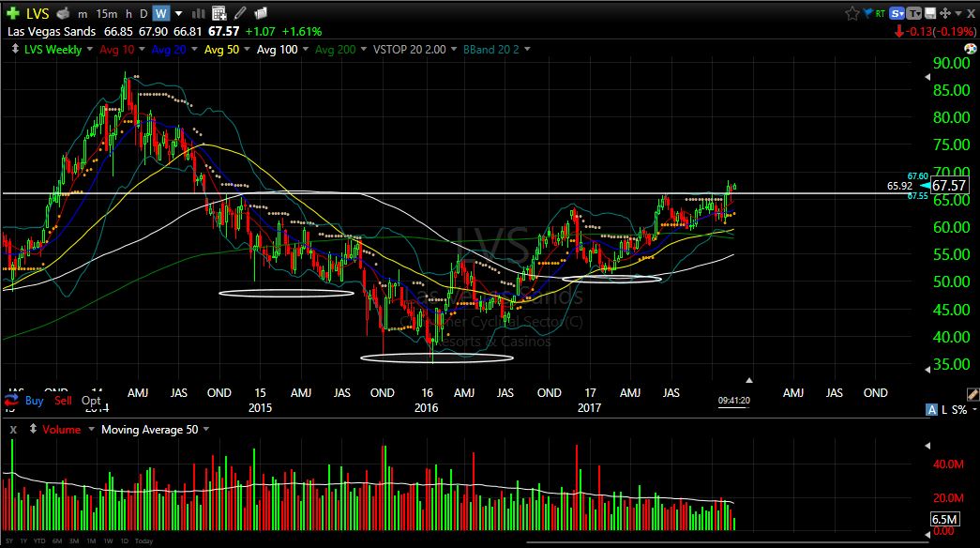Expand the Avg 50 indicator dropdown
Screen dimensions: 980x548
point(247,49)
